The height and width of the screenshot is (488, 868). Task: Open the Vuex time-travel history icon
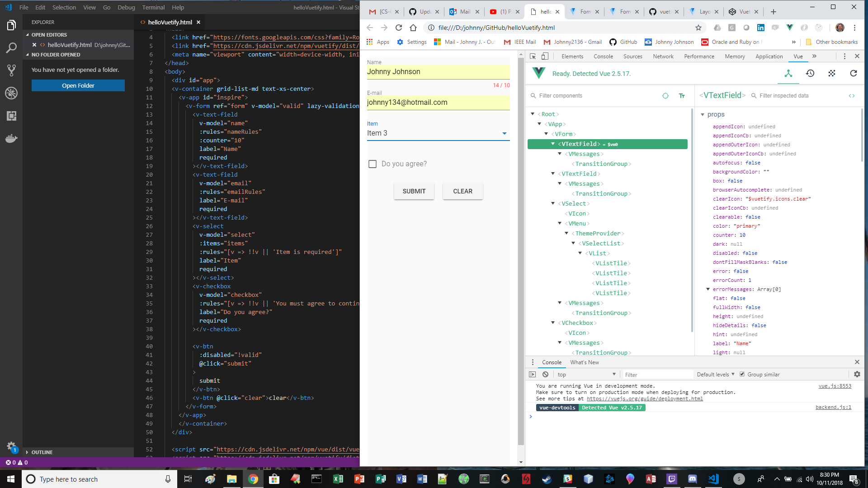(810, 73)
